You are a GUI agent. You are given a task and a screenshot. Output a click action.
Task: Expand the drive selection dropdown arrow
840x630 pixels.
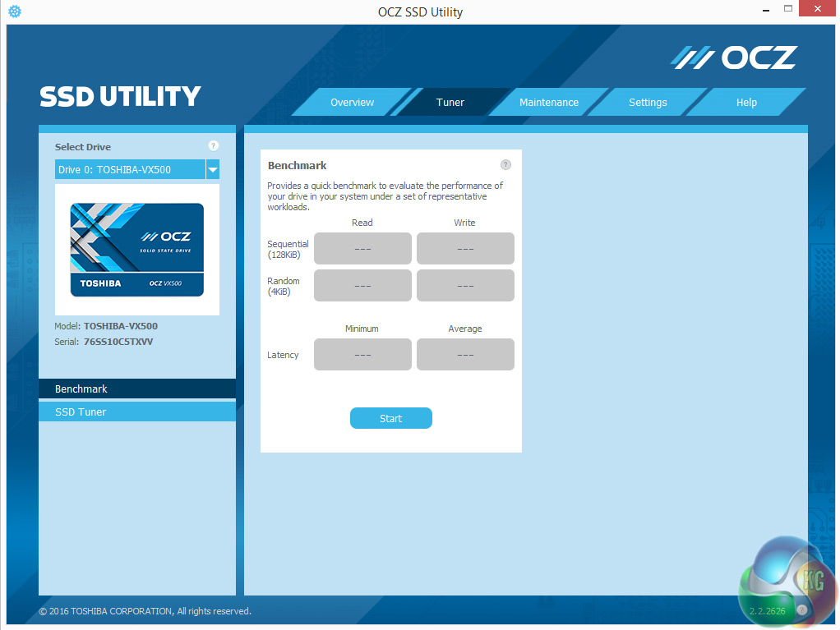[x=213, y=170]
